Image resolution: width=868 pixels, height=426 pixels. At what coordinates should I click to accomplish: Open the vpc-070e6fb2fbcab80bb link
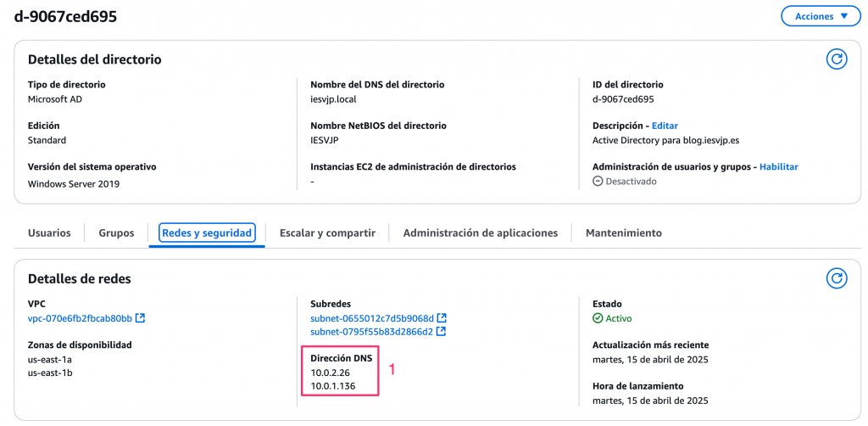[80, 318]
